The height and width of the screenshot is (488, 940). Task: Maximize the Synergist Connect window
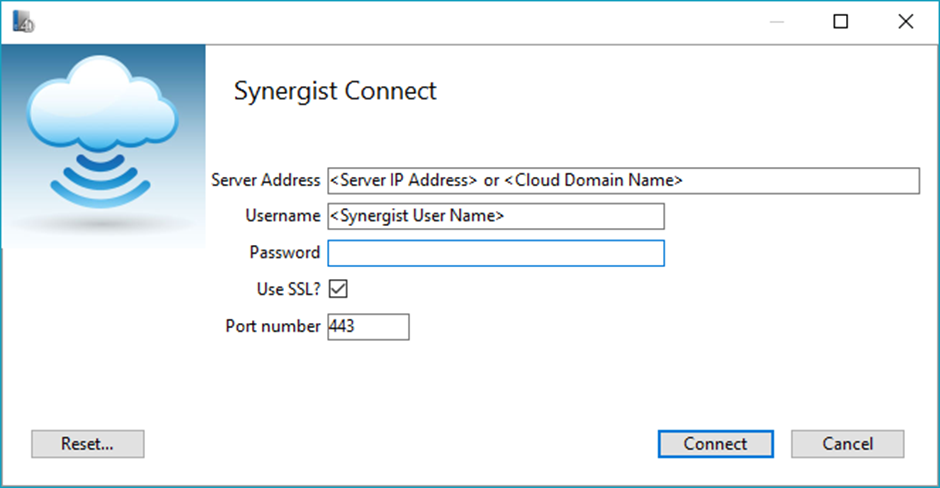841,22
